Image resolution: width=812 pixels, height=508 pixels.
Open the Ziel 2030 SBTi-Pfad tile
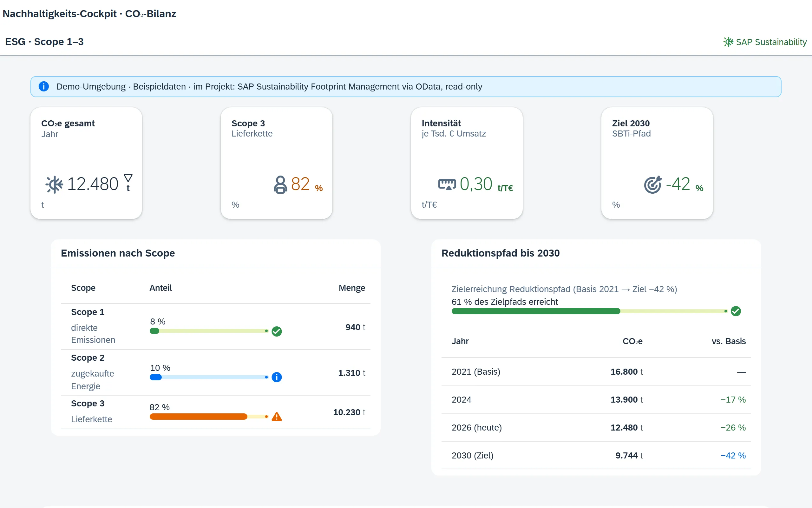pos(657,163)
